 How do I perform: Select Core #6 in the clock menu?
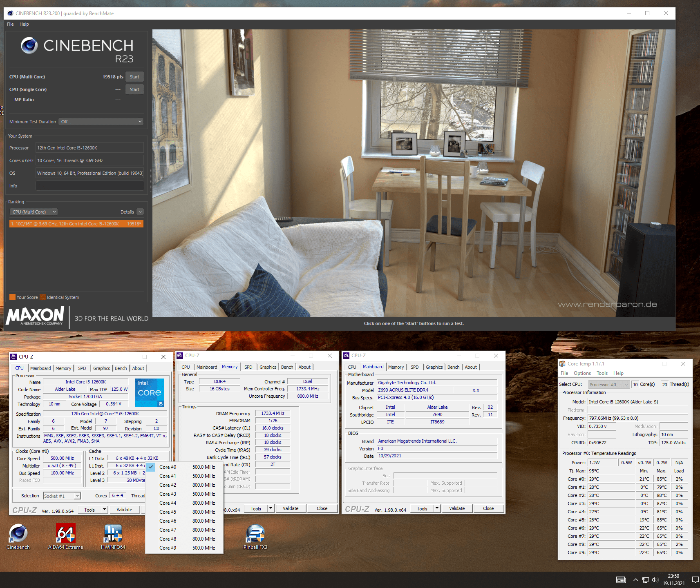[x=184, y=521]
